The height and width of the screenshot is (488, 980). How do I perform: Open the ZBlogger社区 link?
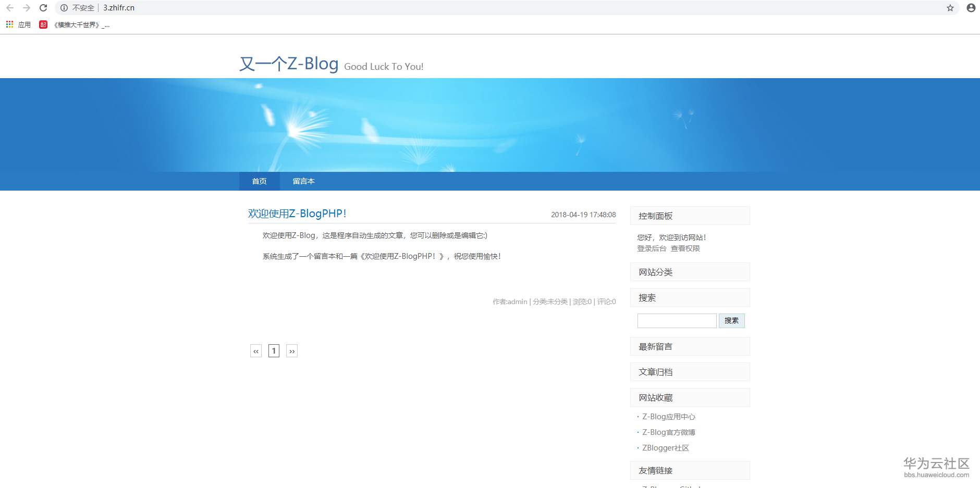pos(665,447)
